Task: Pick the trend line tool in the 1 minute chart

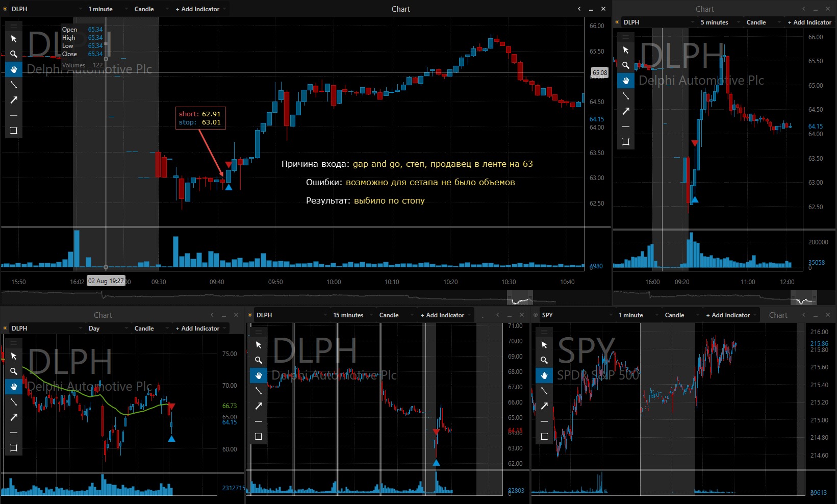Action: [x=14, y=85]
